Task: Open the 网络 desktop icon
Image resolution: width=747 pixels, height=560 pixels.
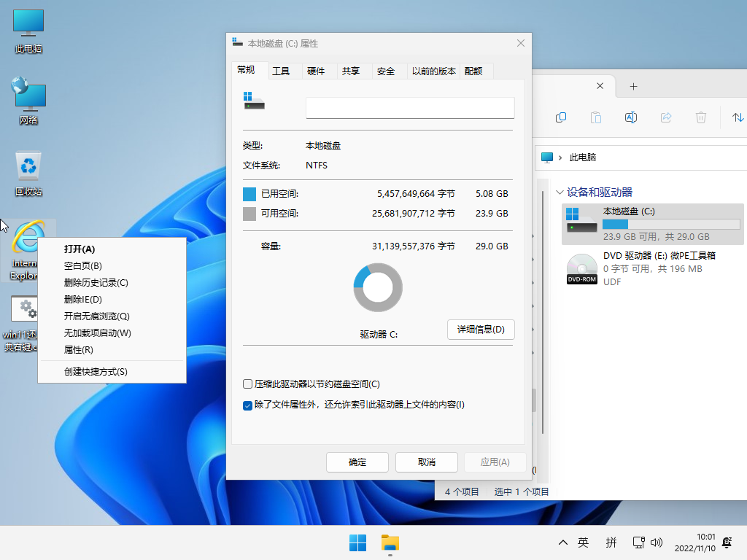Action: click(x=28, y=98)
